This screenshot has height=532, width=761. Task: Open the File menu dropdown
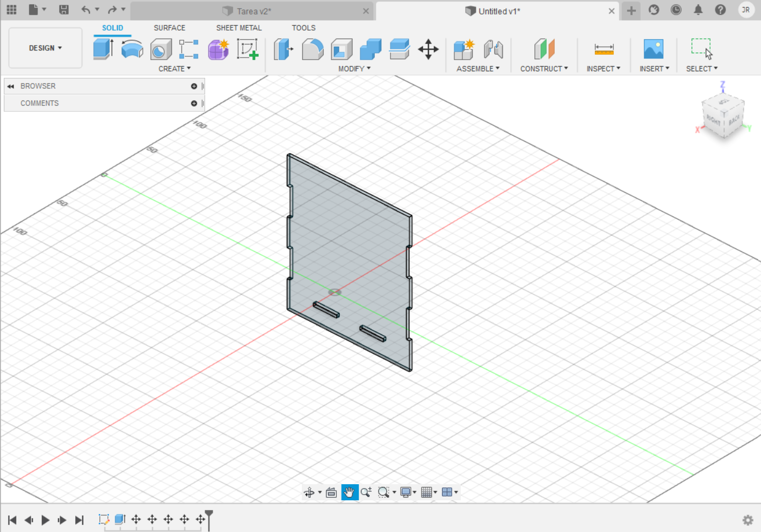coord(37,10)
